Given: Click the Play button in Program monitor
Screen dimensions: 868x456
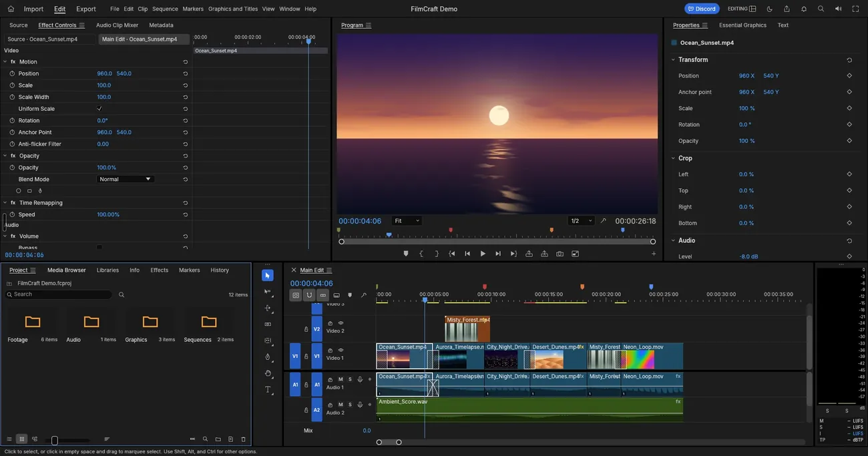Looking at the screenshot, I should click(x=483, y=254).
